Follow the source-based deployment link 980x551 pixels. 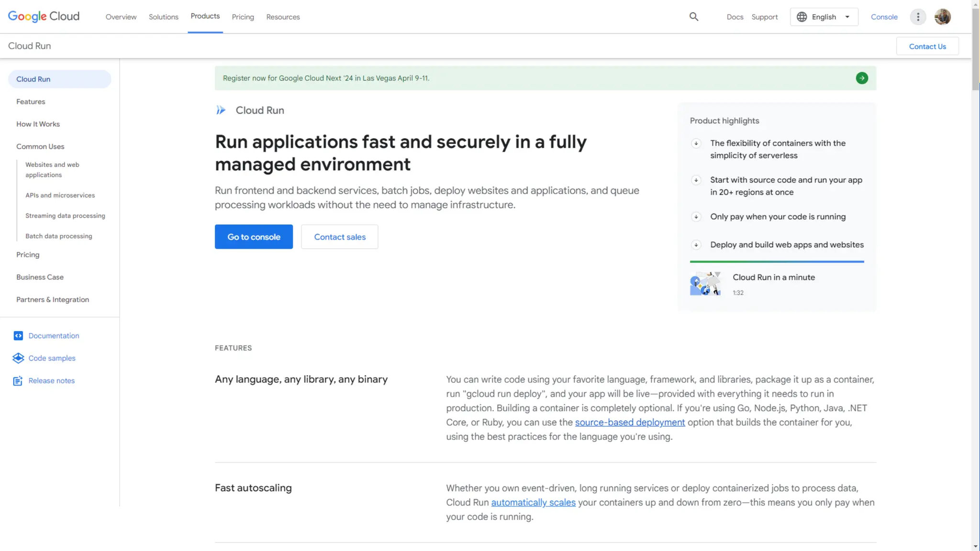pyautogui.click(x=630, y=422)
